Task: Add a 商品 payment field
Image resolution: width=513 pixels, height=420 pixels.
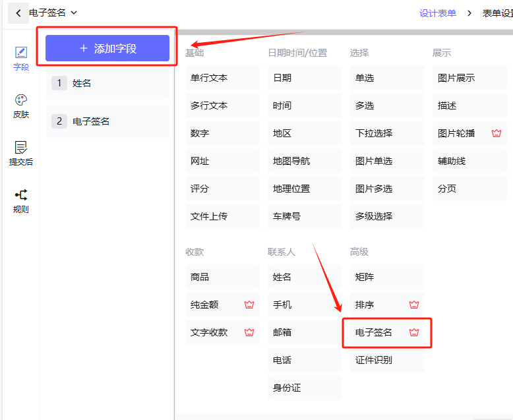Action: pos(222,277)
